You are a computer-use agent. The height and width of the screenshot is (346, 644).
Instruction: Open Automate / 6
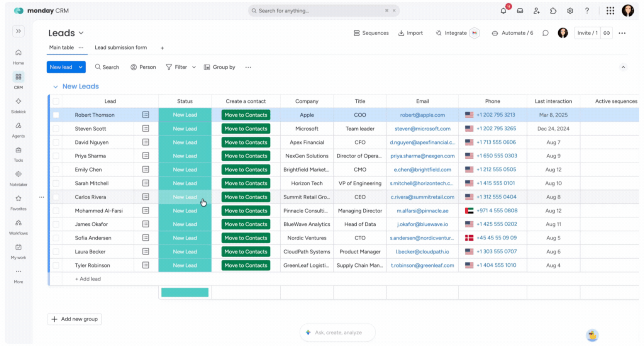coord(512,33)
